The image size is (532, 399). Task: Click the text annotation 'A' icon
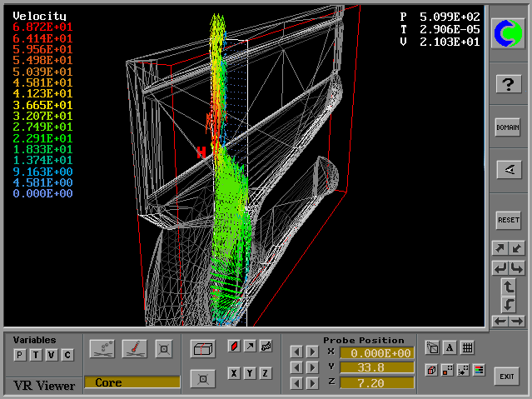pos(450,348)
